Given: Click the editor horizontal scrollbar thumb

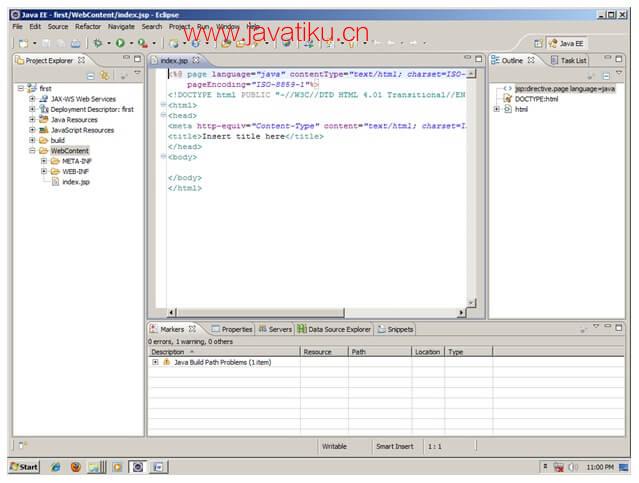Looking at the screenshot, I should point(260,312).
